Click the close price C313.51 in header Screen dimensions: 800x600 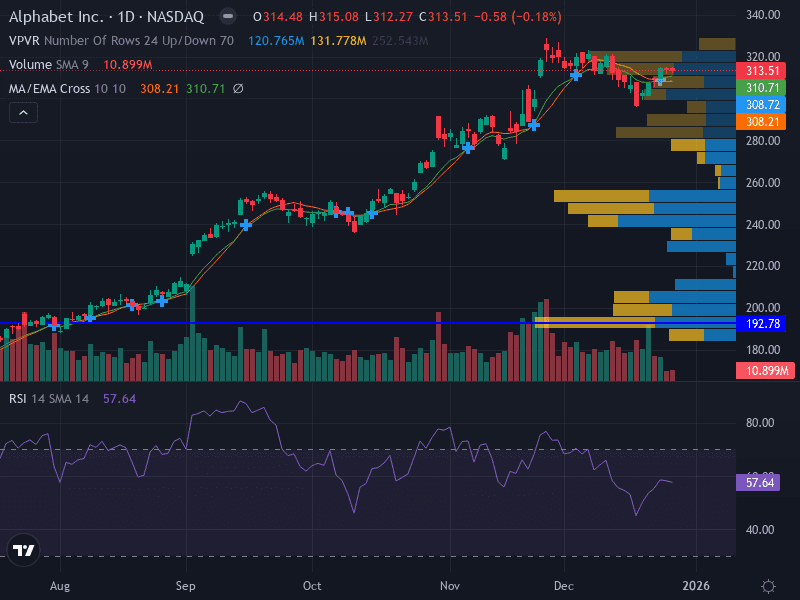[x=443, y=17]
